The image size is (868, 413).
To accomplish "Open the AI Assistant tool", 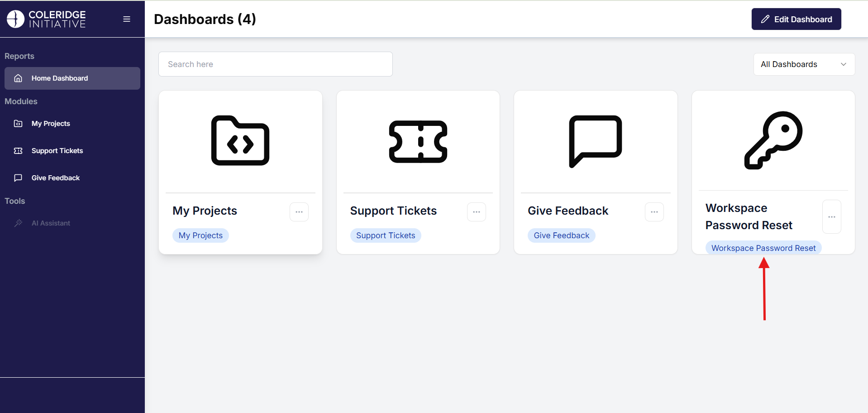I will coord(51,223).
